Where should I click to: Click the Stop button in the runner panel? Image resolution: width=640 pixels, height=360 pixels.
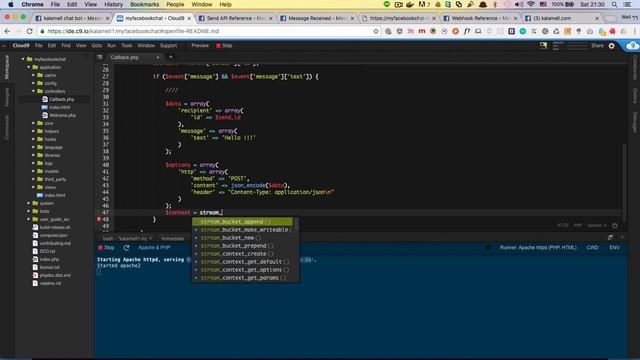(x=107, y=248)
